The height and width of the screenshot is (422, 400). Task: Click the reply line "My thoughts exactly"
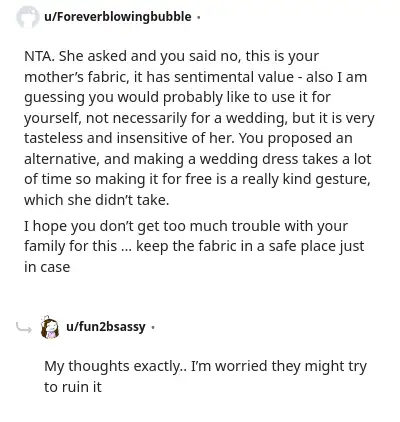coord(205,366)
